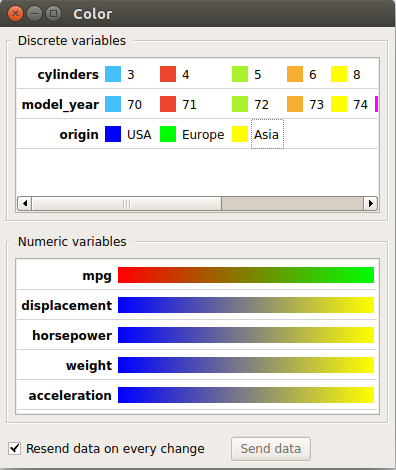Image resolution: width=396 pixels, height=470 pixels.
Task: Click the green swatch for cylinders 5
Action: click(240, 74)
